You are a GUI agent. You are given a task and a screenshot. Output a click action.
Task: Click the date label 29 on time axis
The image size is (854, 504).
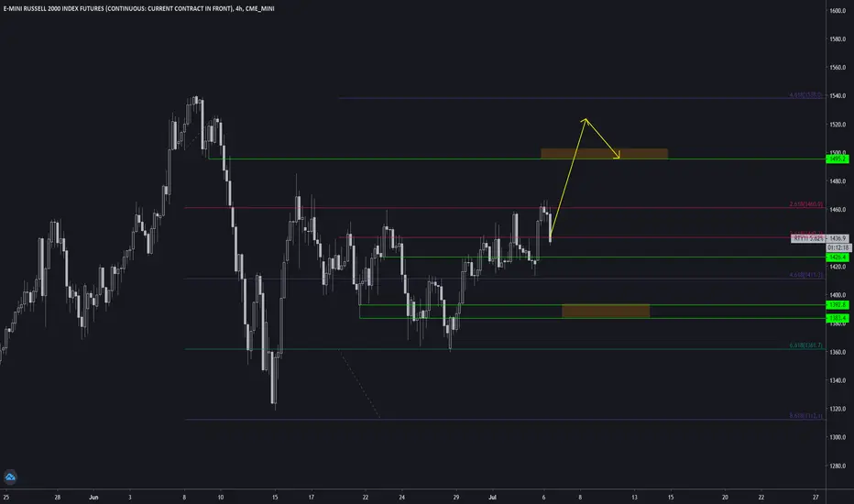pyautogui.click(x=456, y=498)
